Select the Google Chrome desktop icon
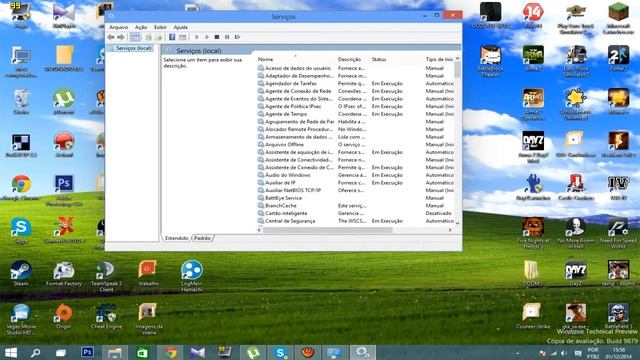The height and width of the screenshot is (360, 640). pos(21,188)
